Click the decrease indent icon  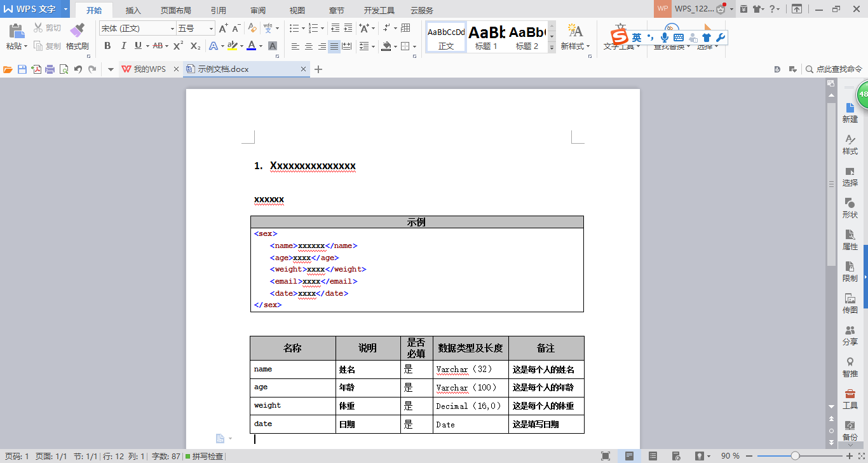click(335, 28)
